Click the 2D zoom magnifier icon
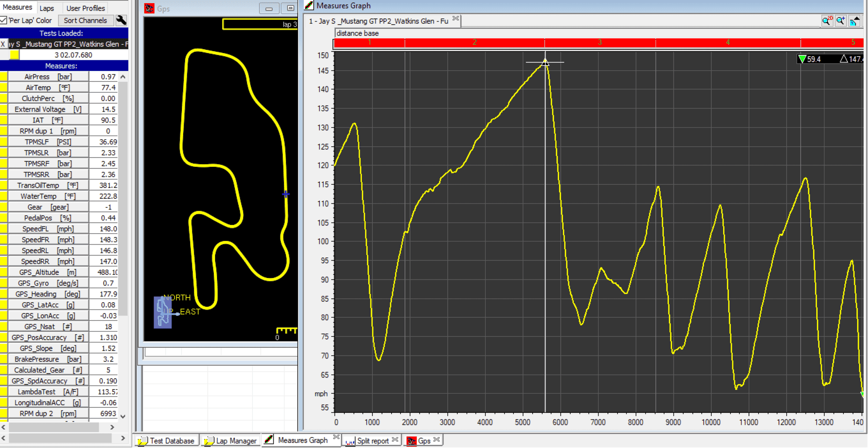Viewport: 868px width, 448px height. (x=827, y=21)
